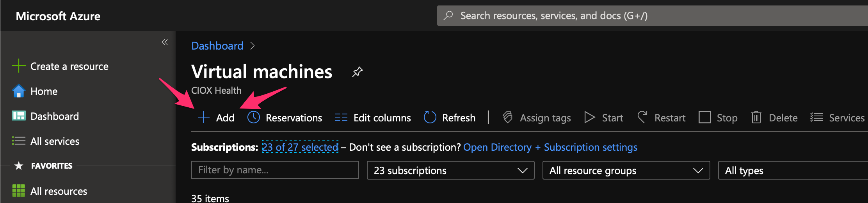Click the 35 items count text
The width and height of the screenshot is (868, 203).
(x=210, y=198)
